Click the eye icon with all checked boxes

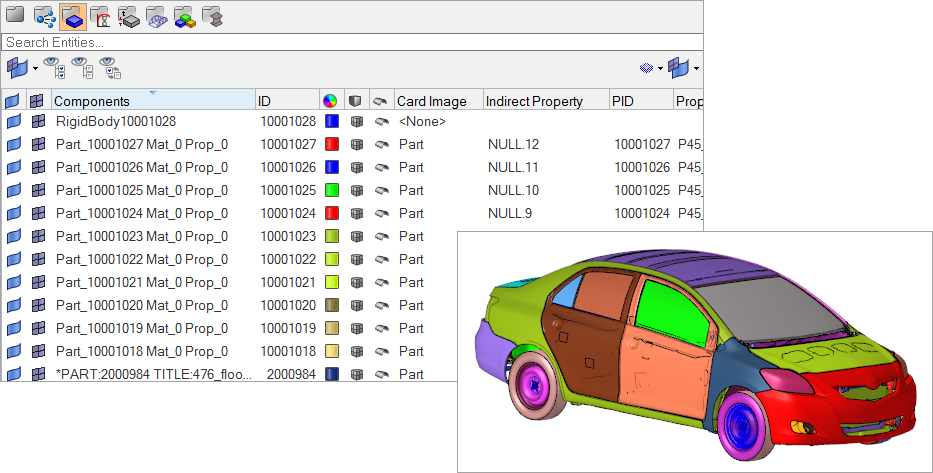pos(55,69)
